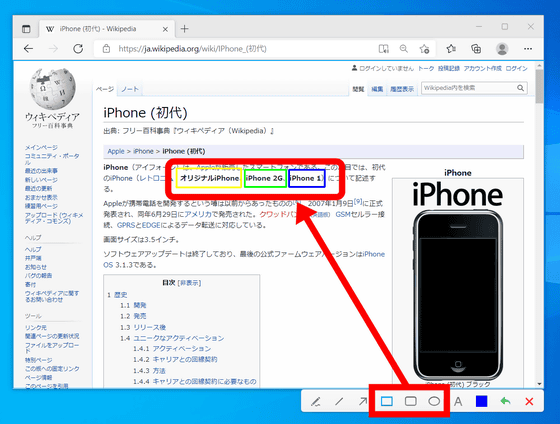The image size is (560, 424).
Task: Open the blue color swatch
Action: coord(481,401)
